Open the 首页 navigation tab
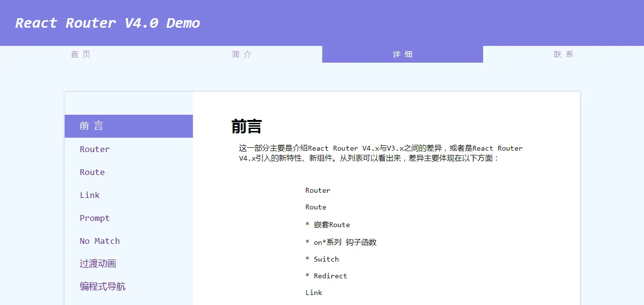 [x=80, y=54]
